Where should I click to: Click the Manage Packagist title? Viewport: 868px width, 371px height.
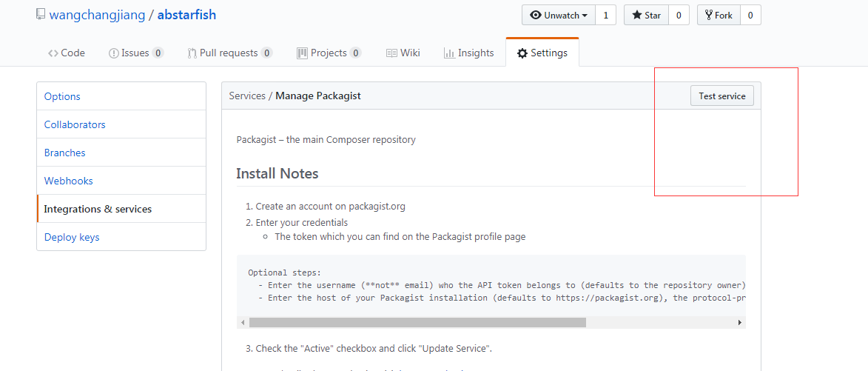[x=318, y=96]
